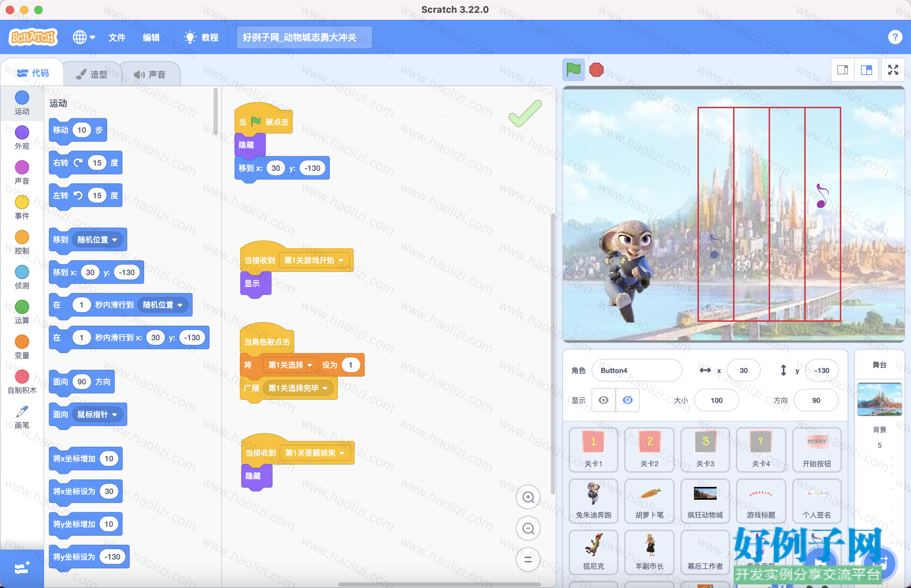The width and height of the screenshot is (911, 588).
Task: Click the 左转 15 度 block
Action: coord(85,196)
